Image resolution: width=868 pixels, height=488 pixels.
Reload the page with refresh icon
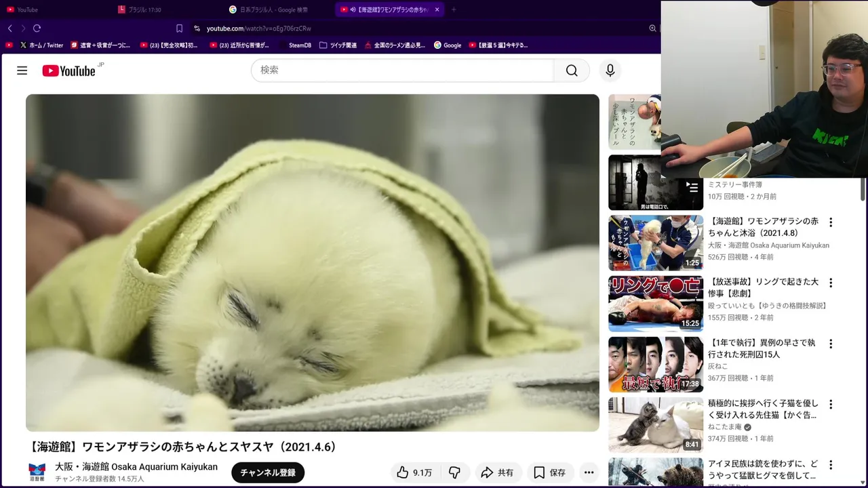(37, 28)
